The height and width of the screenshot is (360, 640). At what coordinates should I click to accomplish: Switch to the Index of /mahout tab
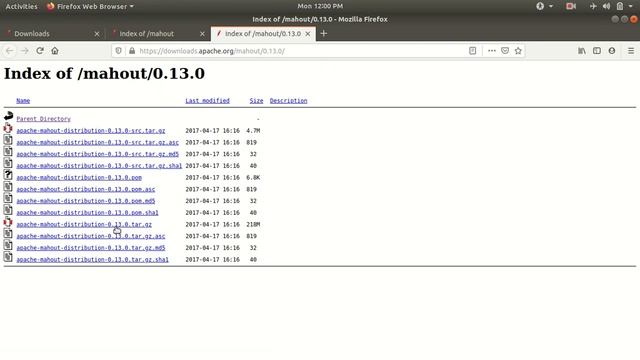(158, 33)
